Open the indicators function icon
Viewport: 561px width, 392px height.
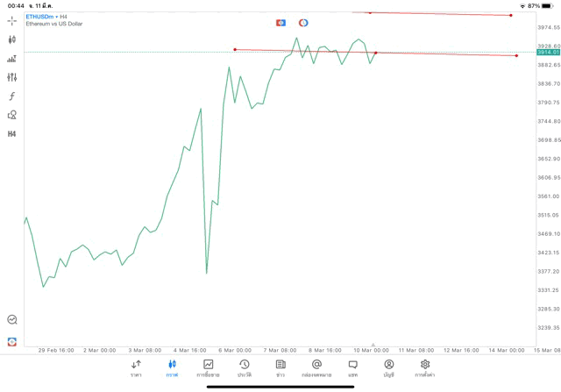(x=12, y=96)
